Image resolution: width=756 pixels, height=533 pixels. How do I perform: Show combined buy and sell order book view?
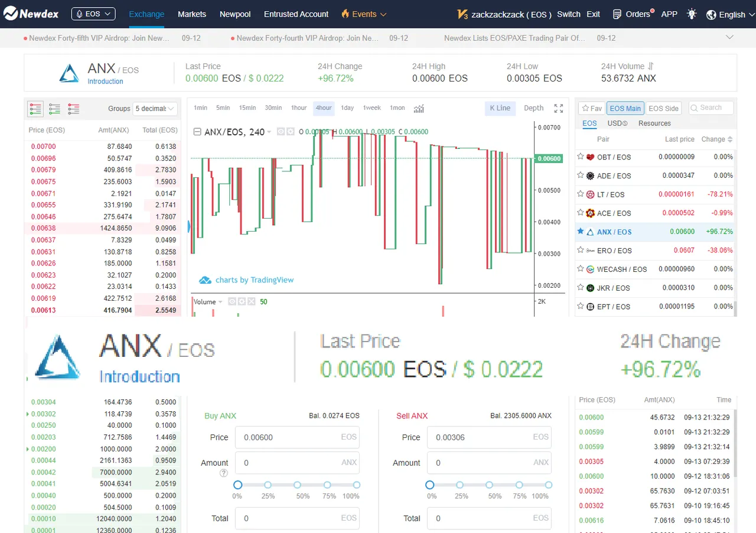click(35, 109)
